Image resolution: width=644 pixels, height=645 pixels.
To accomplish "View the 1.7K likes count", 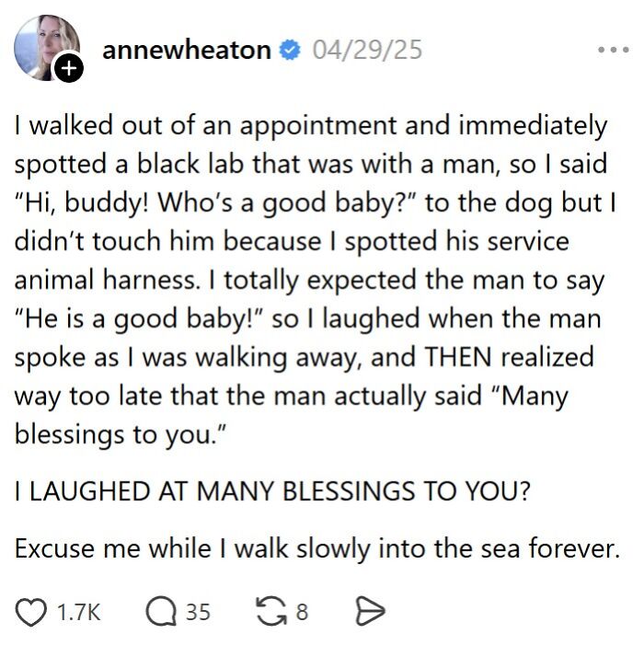I will point(78,612).
